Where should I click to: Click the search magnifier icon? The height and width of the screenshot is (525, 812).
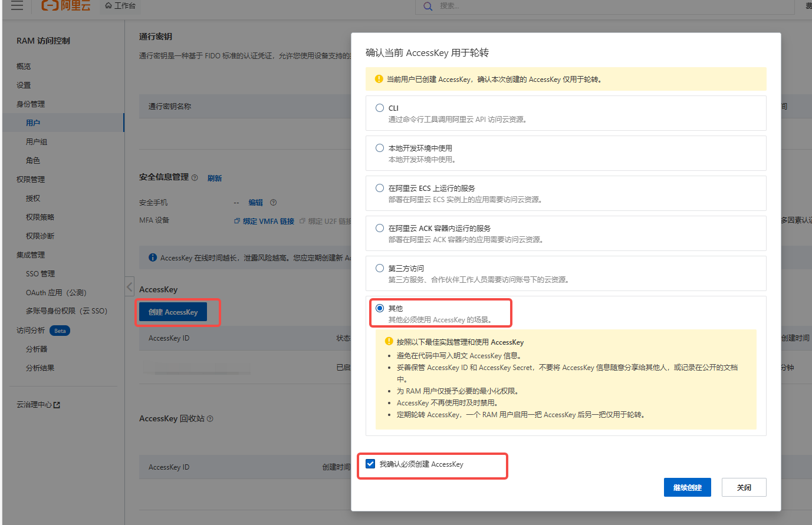point(428,6)
